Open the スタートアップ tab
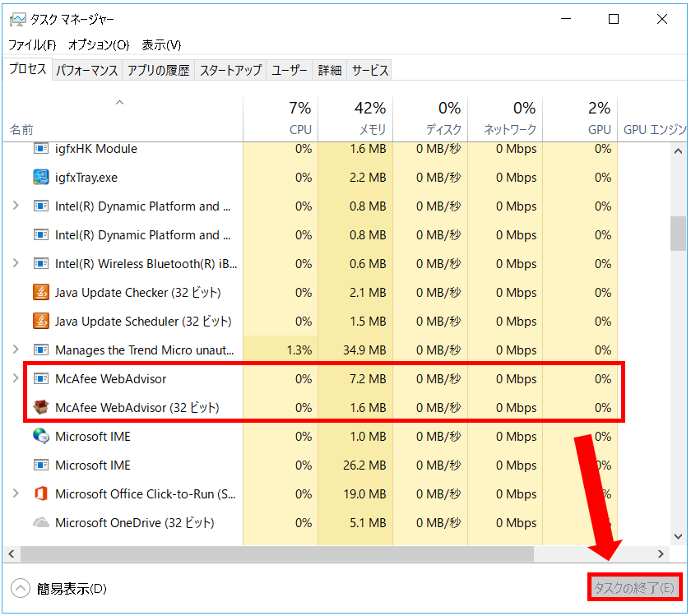Image resolution: width=691 pixels, height=616 pixels. [230, 71]
